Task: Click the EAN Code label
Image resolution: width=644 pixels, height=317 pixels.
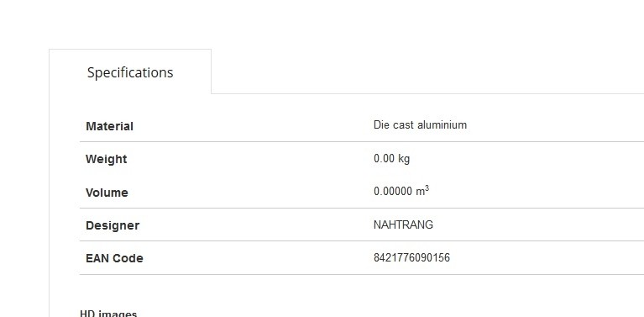Action: [x=114, y=258]
